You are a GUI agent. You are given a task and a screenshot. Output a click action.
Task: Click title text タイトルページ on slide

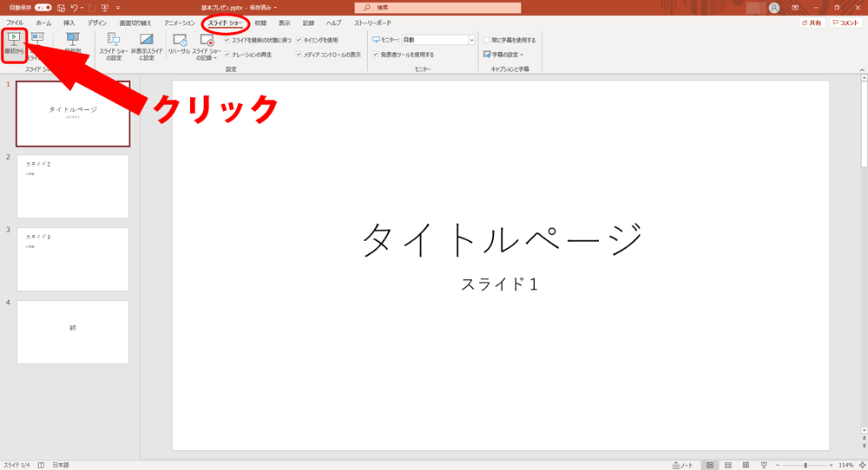(502, 239)
